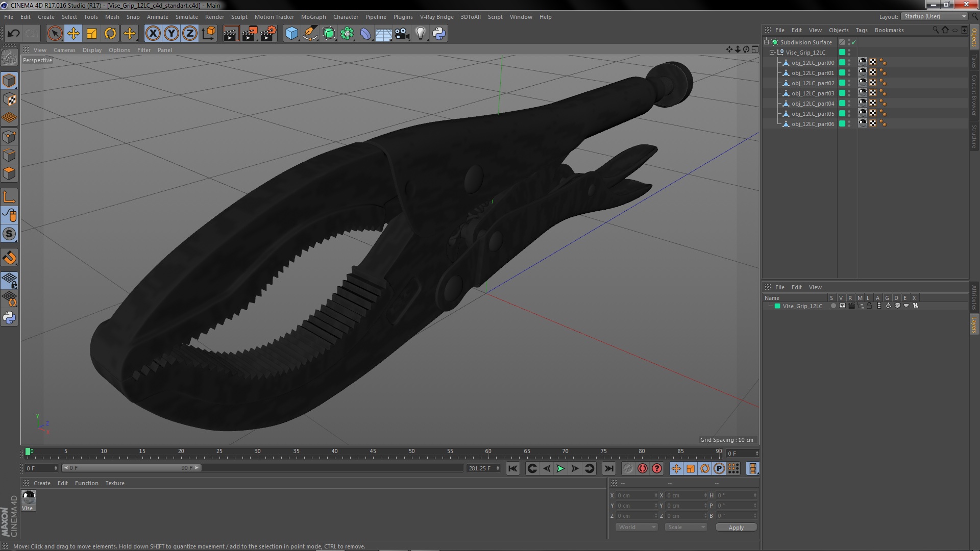
Task: Open the Simulate menu
Action: click(x=185, y=16)
